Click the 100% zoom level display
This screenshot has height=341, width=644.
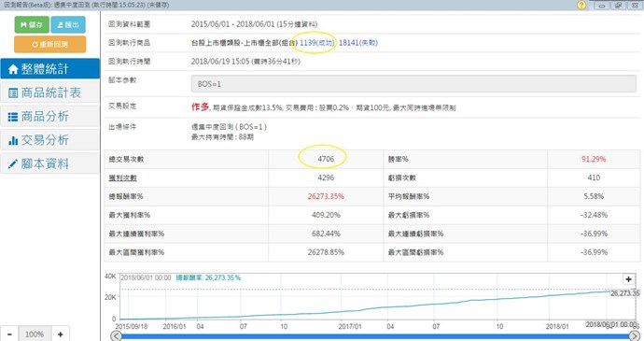35,334
